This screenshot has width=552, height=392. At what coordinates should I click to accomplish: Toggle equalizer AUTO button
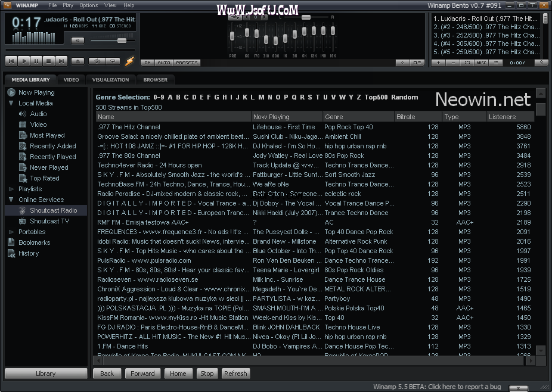[x=164, y=63]
